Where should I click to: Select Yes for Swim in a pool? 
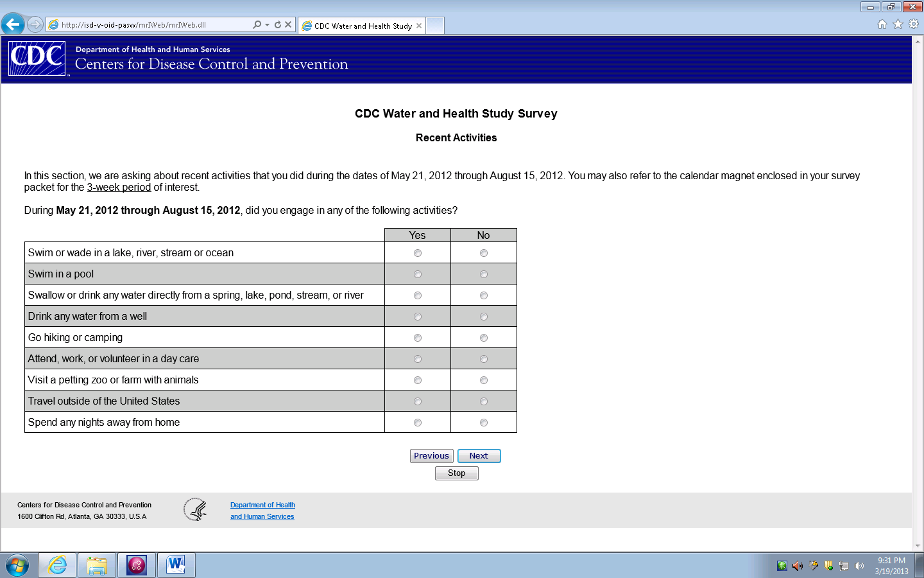(418, 274)
